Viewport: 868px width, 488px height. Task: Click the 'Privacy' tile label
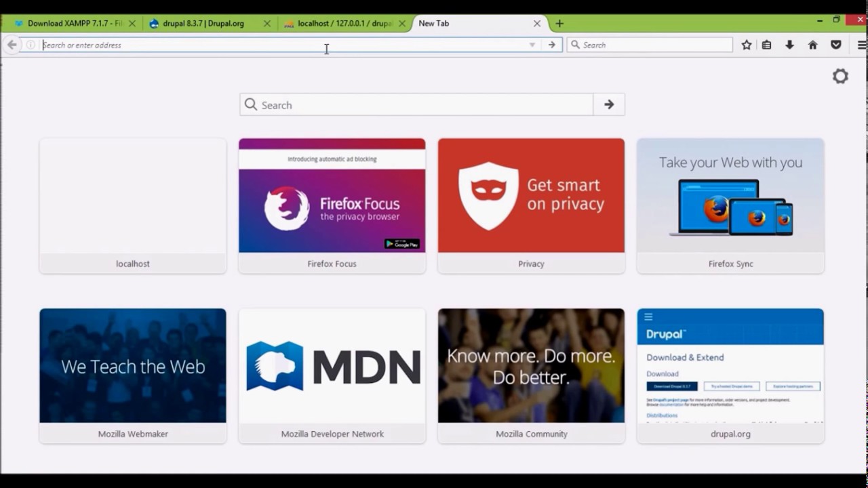pos(531,264)
